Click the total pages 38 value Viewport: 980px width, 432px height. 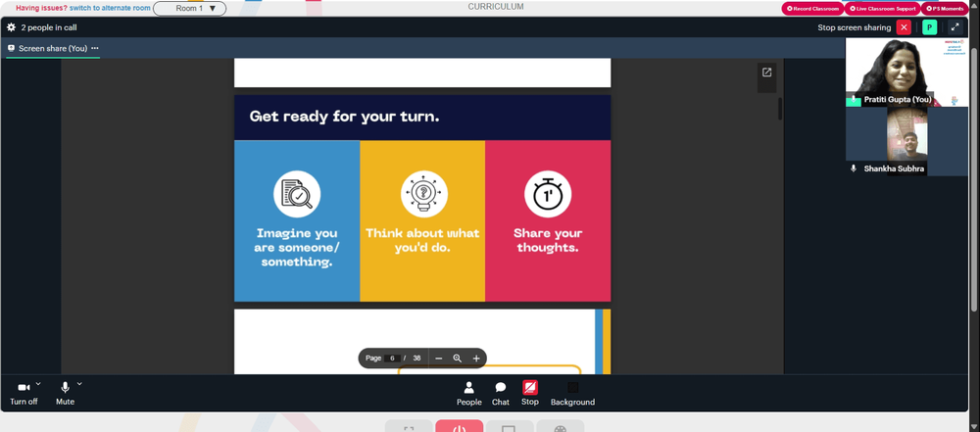(416, 359)
